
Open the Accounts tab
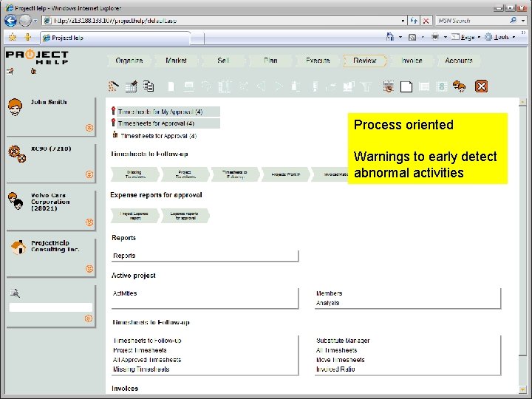459,61
